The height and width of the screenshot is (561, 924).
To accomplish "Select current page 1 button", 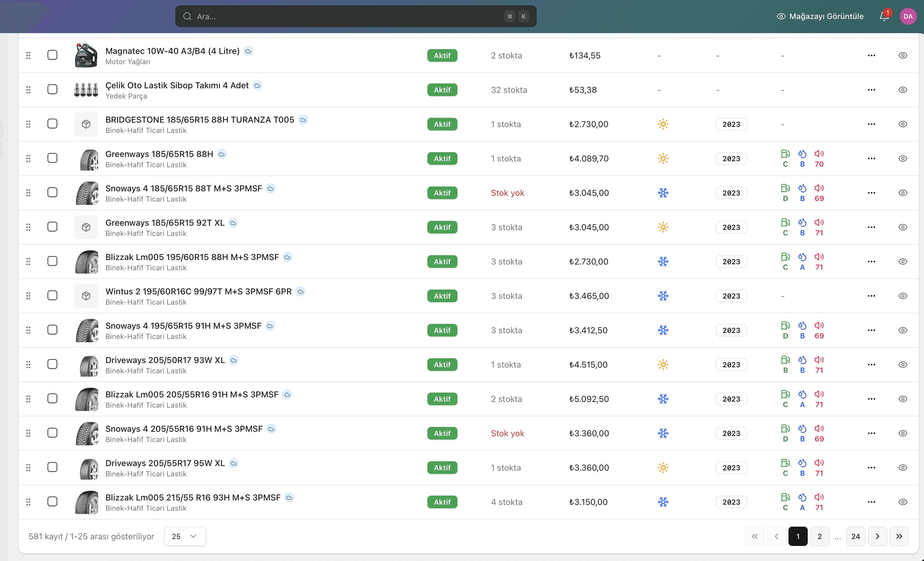I will click(798, 536).
